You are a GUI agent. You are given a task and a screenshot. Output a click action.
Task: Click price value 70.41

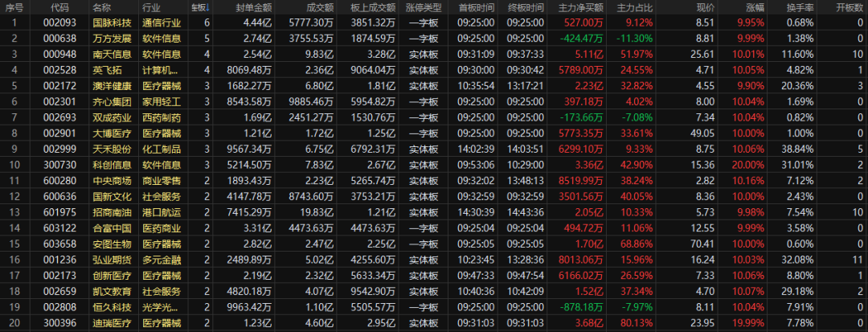click(703, 244)
